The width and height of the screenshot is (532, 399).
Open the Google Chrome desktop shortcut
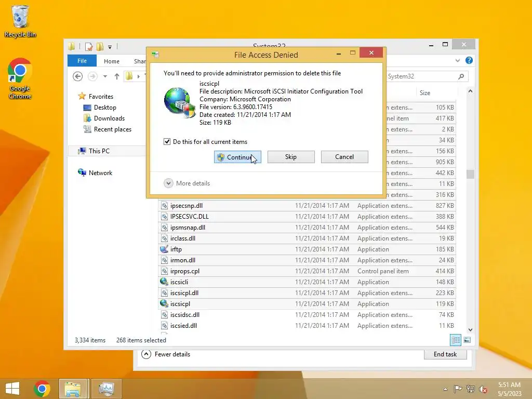[x=20, y=79]
